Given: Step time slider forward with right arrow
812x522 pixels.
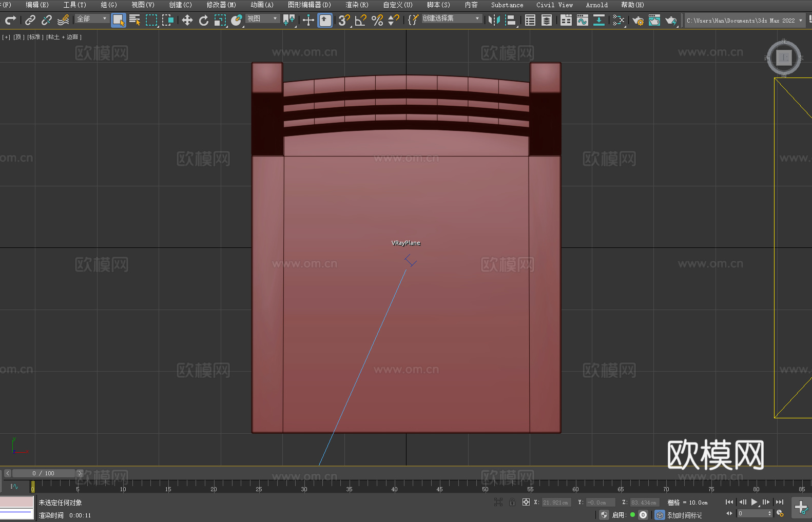Looking at the screenshot, I should (x=80, y=473).
